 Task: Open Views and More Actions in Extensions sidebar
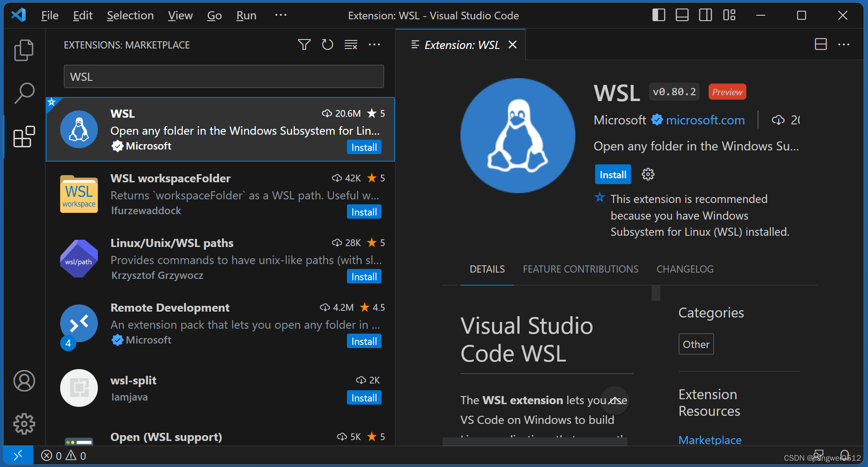click(374, 44)
